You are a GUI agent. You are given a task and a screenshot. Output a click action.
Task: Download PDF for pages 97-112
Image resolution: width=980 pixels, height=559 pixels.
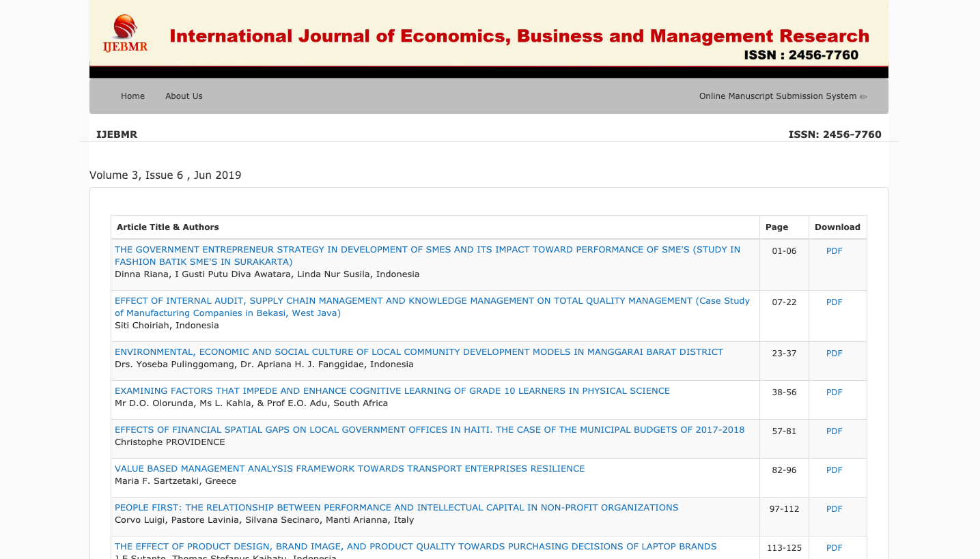pos(834,509)
